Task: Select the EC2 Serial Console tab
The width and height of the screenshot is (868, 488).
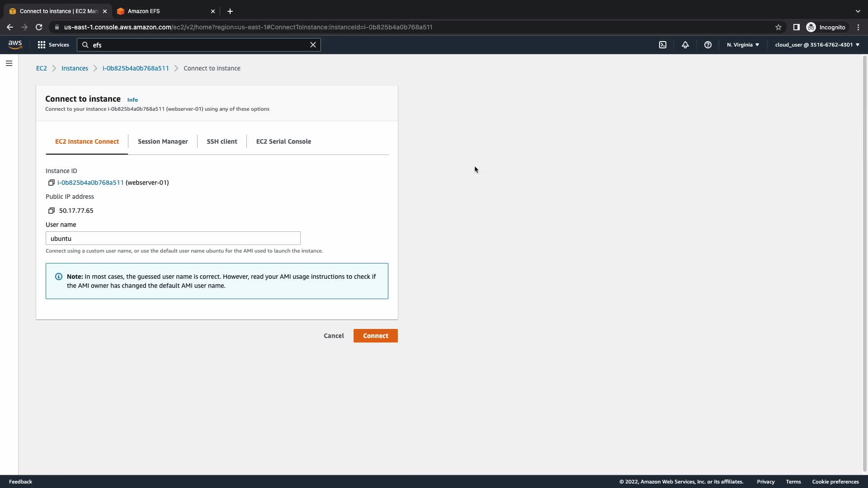Action: coord(283,141)
